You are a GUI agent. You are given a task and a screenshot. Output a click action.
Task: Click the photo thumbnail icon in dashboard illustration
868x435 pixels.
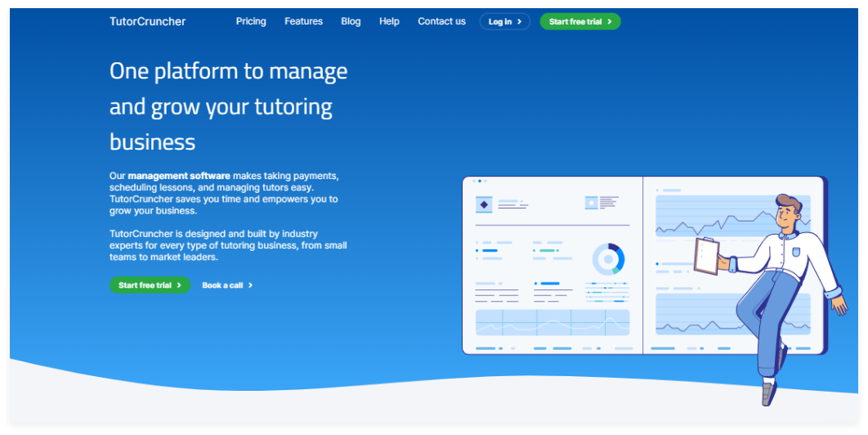(592, 203)
